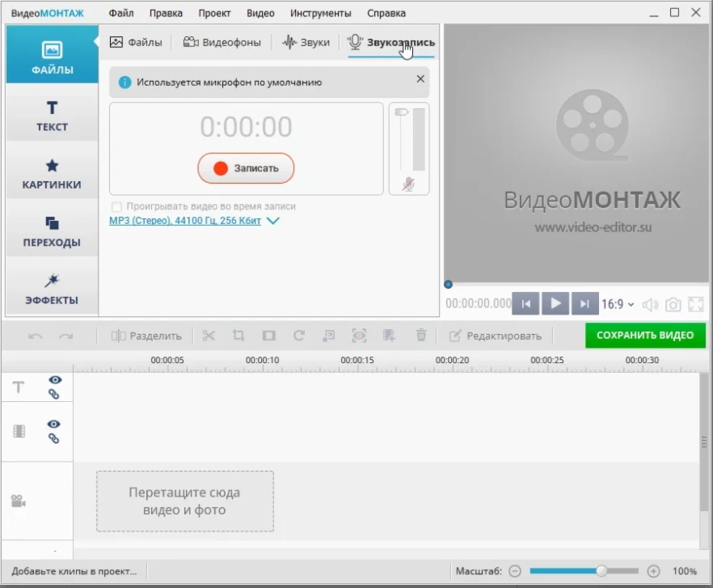Click the microphone volume slider handle
Screen dimensions: 713x588
tap(402, 112)
